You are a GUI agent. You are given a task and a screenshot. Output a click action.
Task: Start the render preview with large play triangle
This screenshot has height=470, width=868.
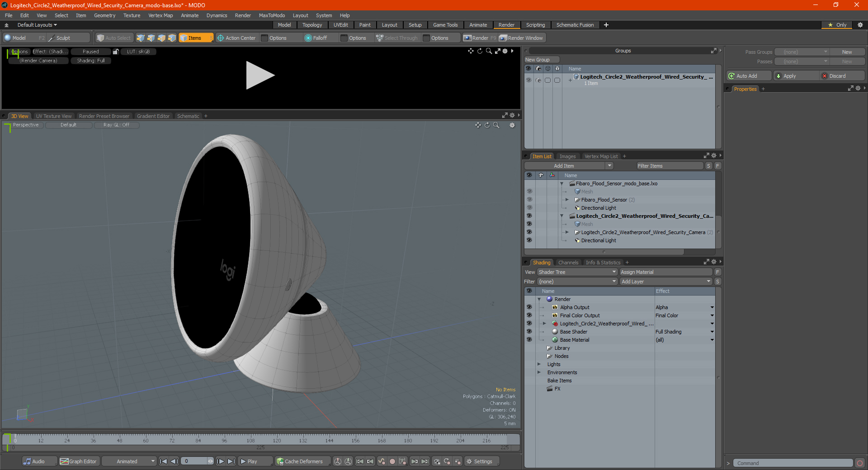pos(260,75)
